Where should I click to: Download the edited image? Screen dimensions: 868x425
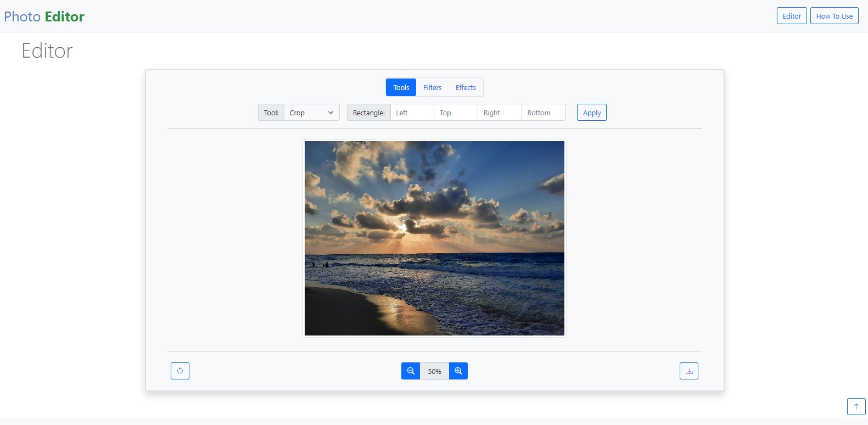click(689, 371)
